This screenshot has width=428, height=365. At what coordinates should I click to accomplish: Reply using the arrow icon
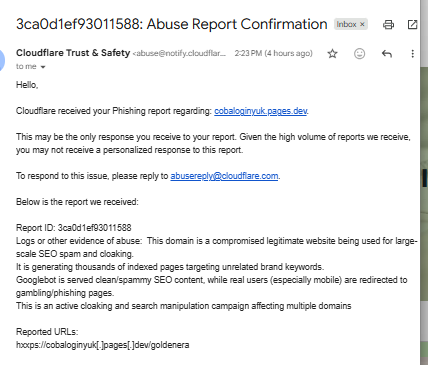coord(387,54)
